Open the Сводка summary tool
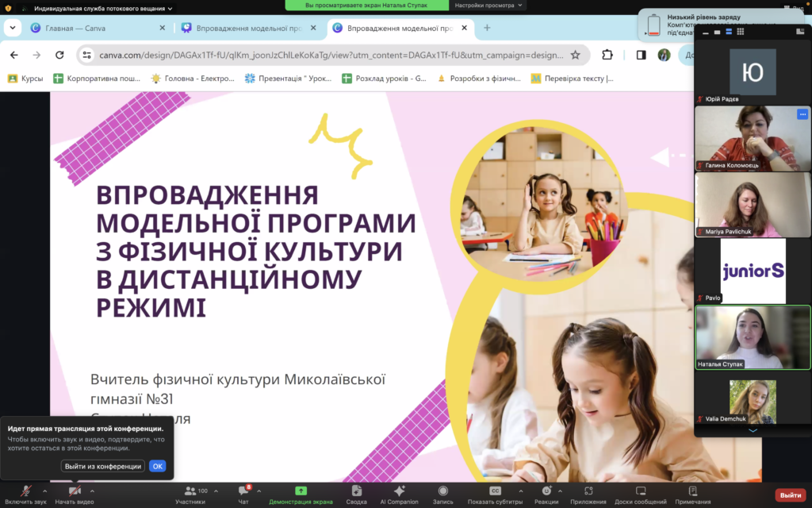The width and height of the screenshot is (812, 508). click(x=356, y=495)
